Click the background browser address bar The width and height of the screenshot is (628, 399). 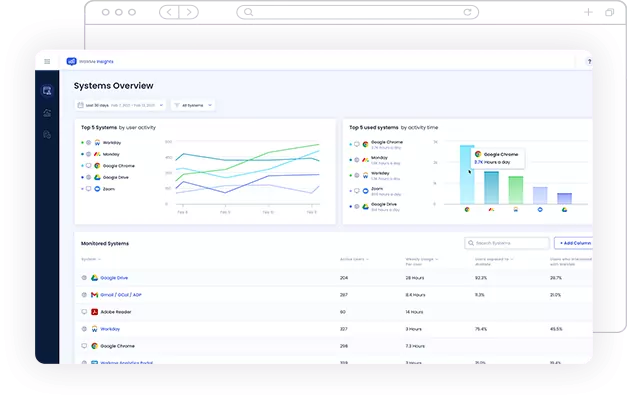point(357,12)
